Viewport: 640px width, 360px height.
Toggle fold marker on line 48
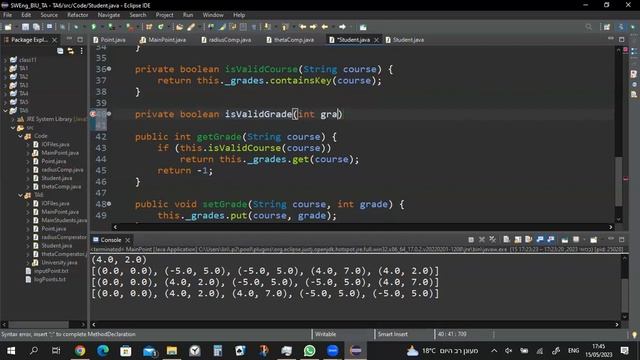pyautogui.click(x=109, y=204)
